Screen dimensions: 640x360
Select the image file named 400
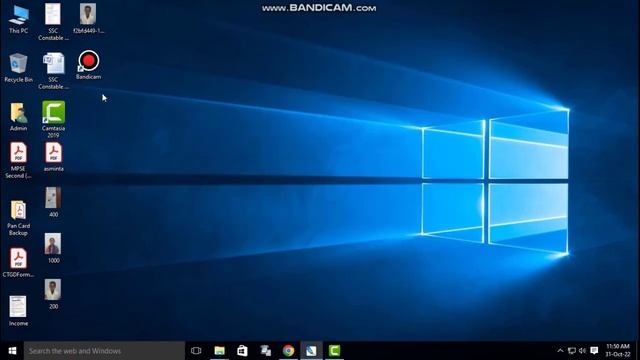[x=53, y=202]
